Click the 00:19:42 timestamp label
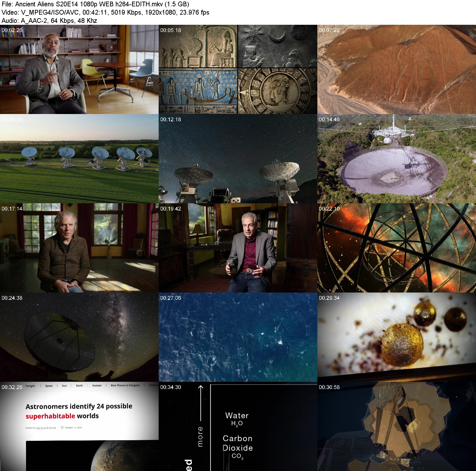 click(x=171, y=209)
